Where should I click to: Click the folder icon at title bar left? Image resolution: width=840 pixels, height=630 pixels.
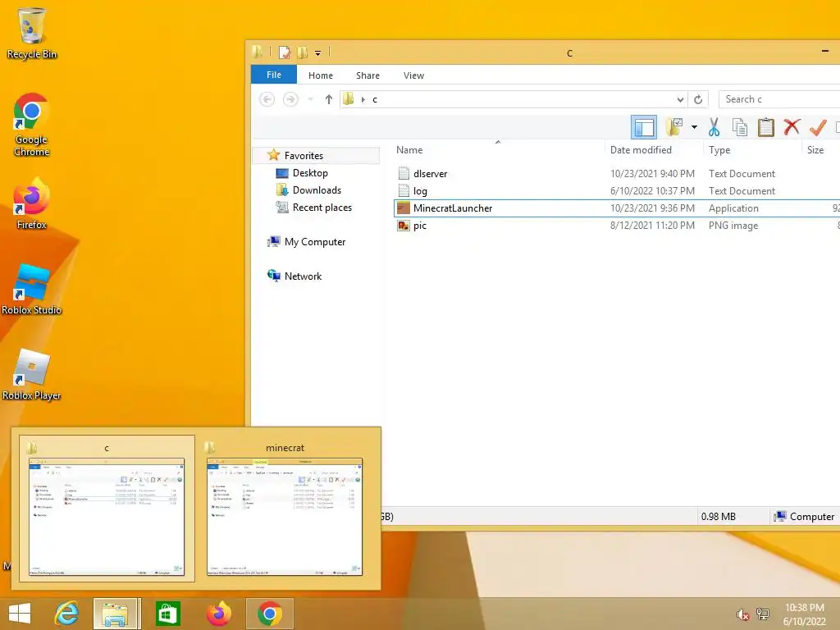click(258, 52)
